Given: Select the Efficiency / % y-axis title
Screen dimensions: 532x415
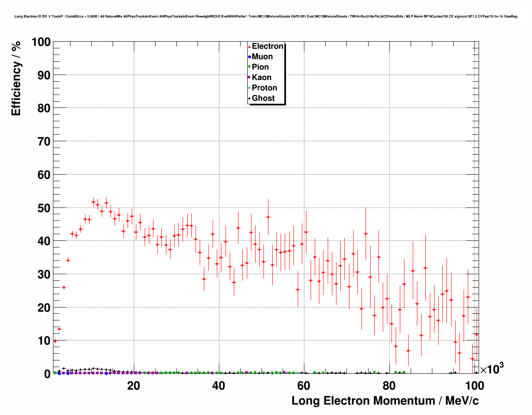Looking at the screenshot, I should pyautogui.click(x=16, y=79).
